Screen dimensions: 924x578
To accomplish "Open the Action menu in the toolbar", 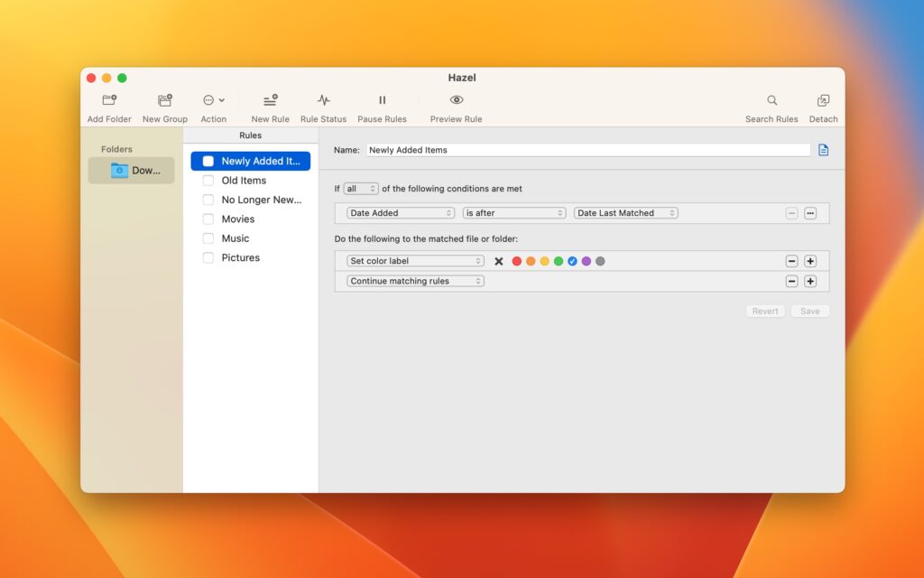I will (x=213, y=100).
